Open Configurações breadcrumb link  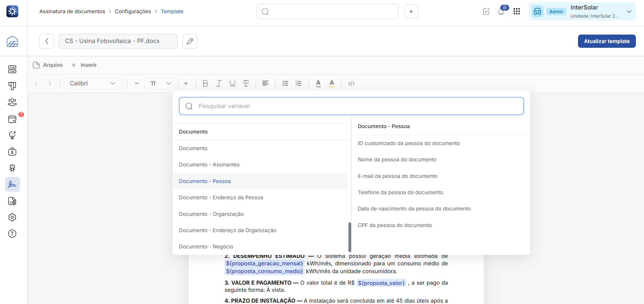[133, 12]
